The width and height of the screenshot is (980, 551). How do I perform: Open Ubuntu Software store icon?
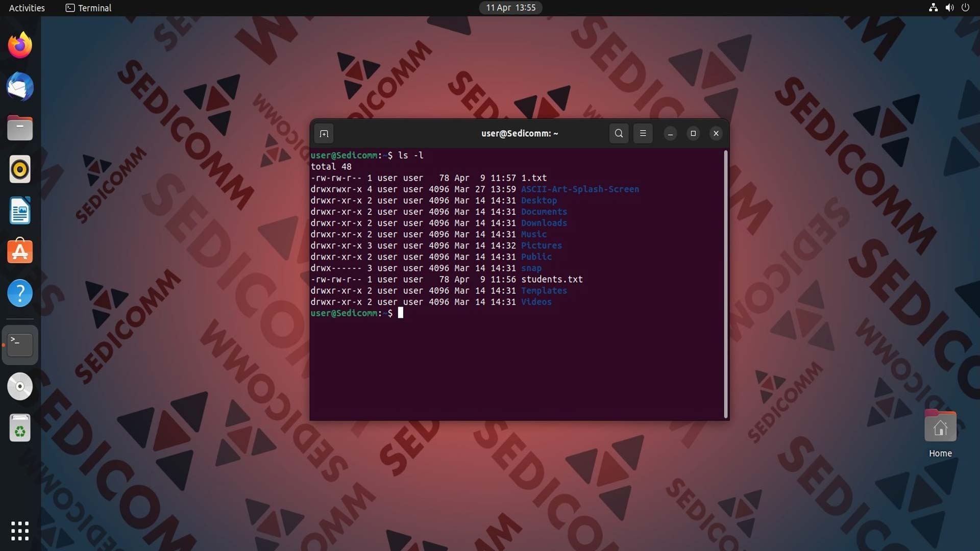20,252
